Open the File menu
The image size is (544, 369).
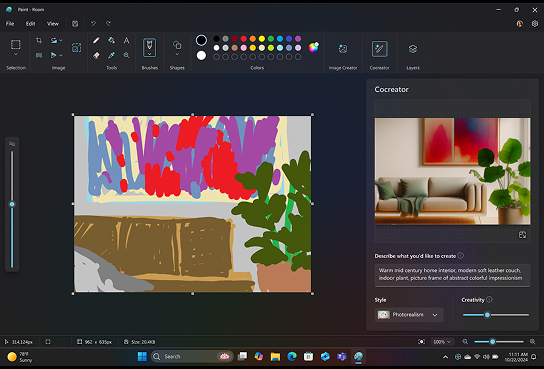pos(10,24)
